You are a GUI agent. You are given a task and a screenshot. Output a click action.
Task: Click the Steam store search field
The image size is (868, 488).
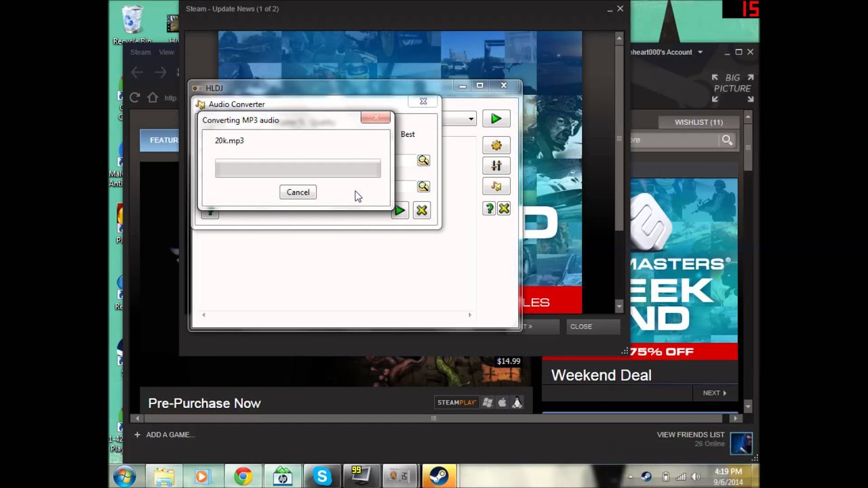coord(675,140)
